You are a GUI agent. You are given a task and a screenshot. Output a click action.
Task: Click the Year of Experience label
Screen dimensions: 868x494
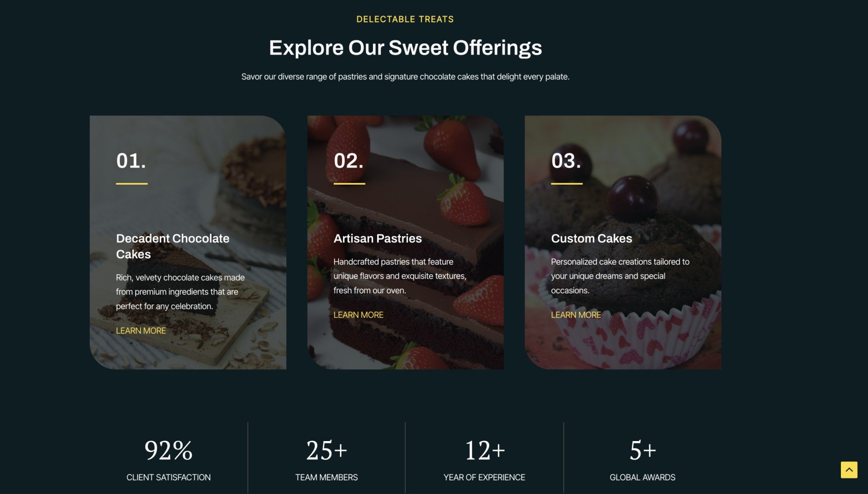(484, 477)
